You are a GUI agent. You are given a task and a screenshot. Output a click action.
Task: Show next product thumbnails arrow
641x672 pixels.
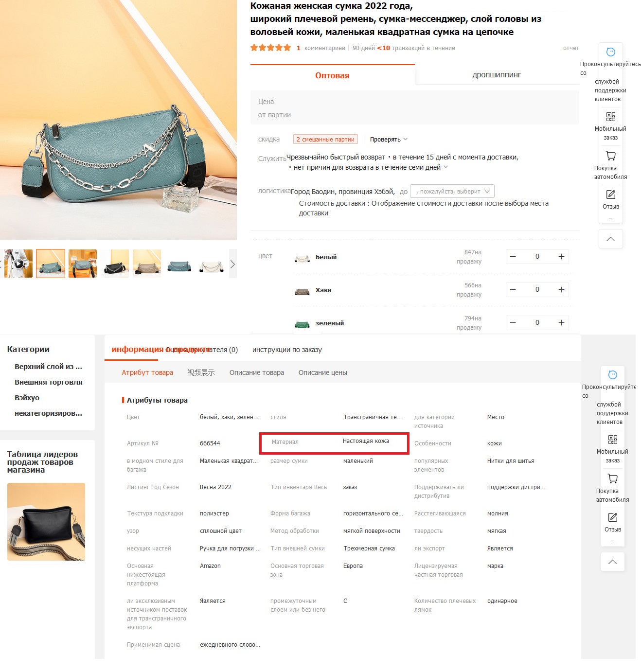(x=232, y=264)
